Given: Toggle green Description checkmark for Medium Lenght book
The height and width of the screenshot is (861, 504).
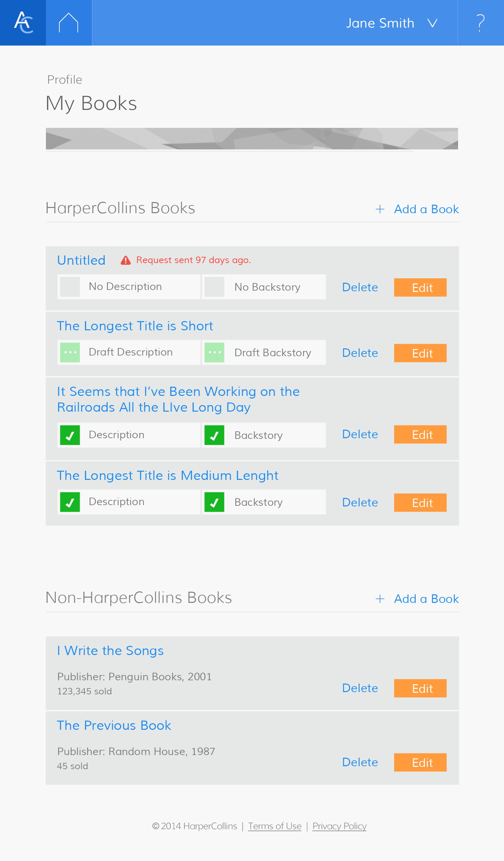Looking at the screenshot, I should 70,502.
